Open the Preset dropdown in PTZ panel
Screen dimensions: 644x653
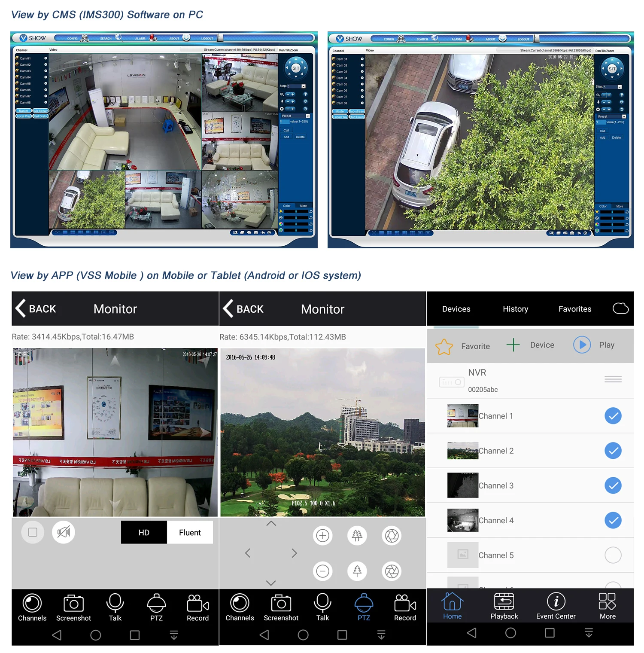307,116
